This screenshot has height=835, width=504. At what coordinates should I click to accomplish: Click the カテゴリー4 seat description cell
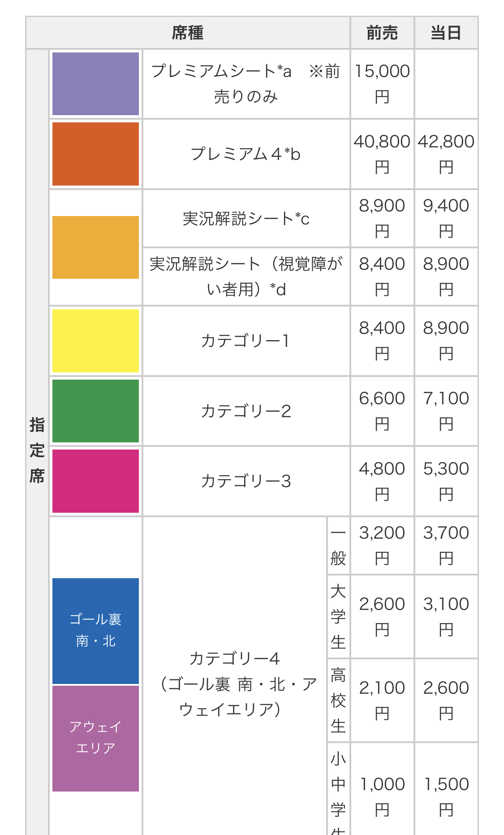[234, 684]
